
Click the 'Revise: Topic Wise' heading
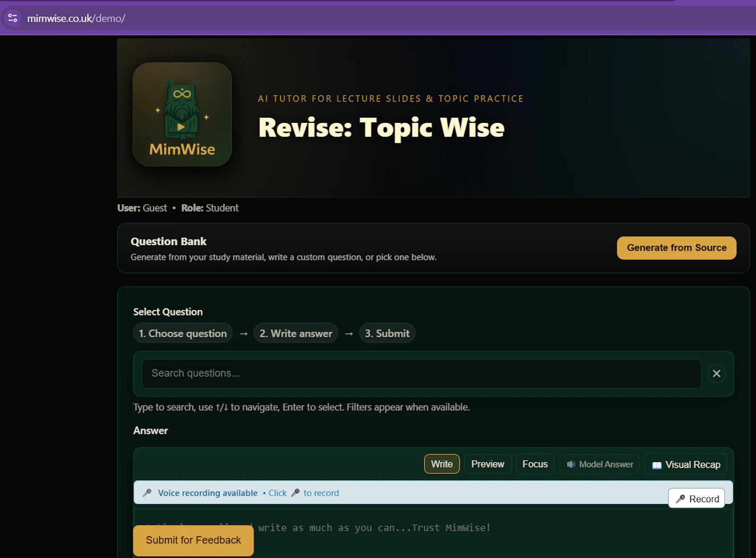click(x=381, y=127)
